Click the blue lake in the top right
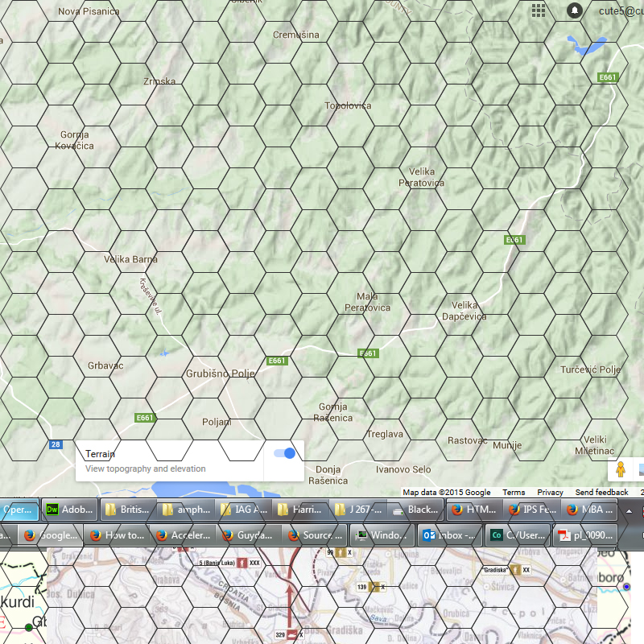The height and width of the screenshot is (644, 644). [x=586, y=45]
